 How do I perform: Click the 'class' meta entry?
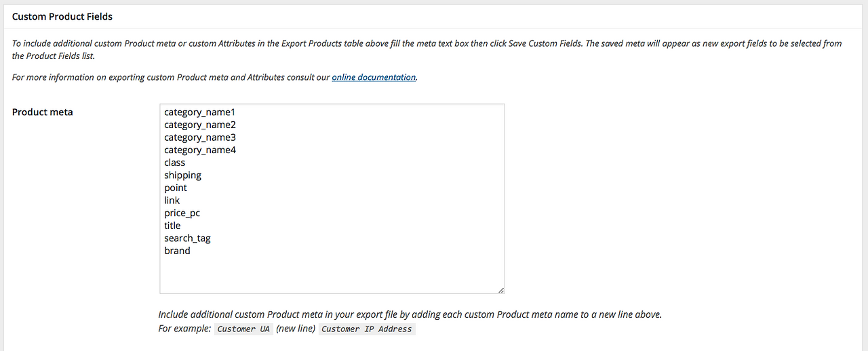point(174,163)
